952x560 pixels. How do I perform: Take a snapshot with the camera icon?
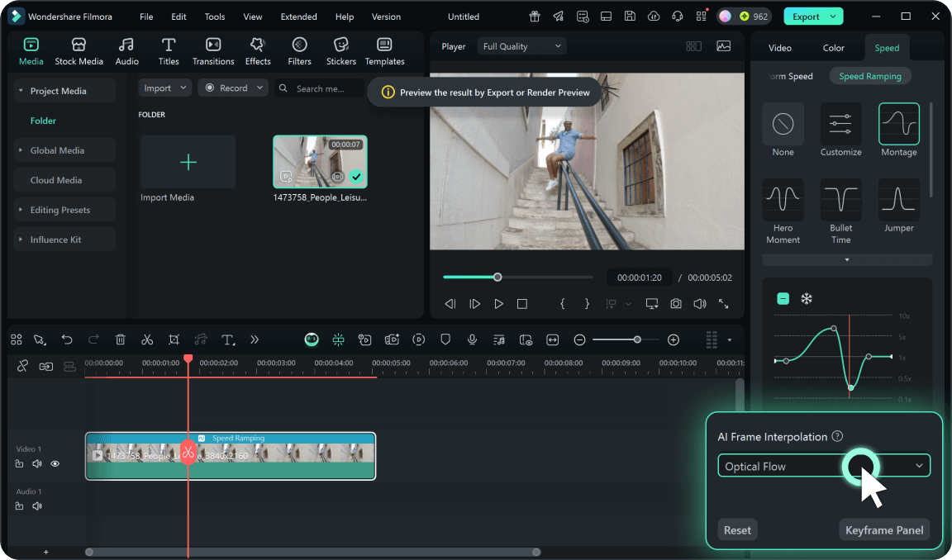pos(676,303)
